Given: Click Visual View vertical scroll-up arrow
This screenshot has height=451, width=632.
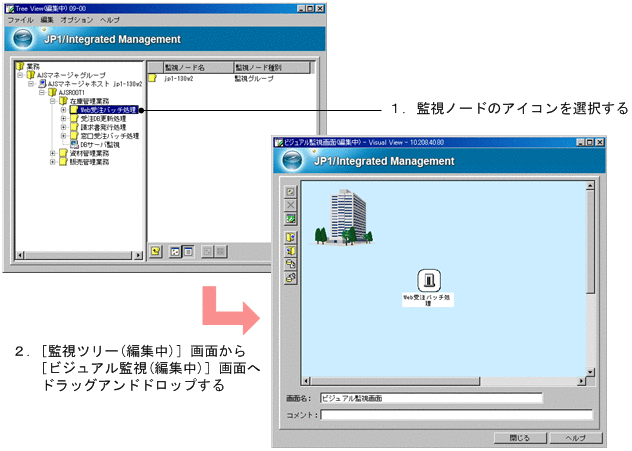Looking at the screenshot, I should [590, 185].
